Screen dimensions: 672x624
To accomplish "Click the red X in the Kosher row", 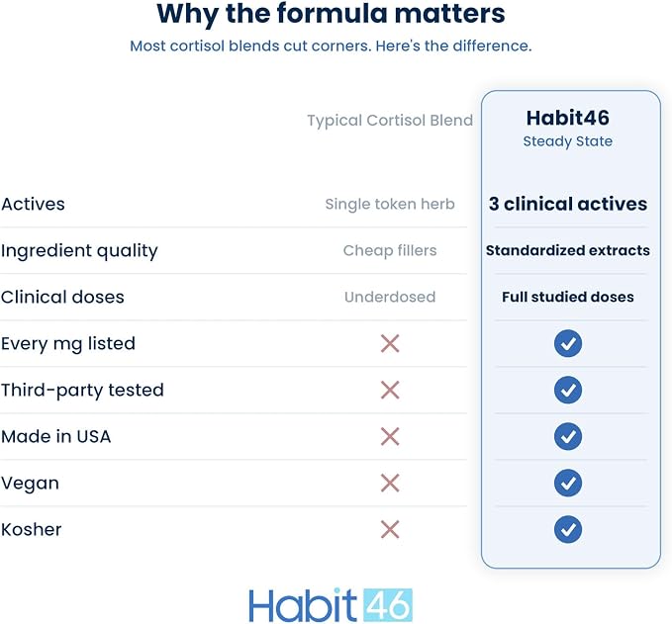I will point(390,530).
